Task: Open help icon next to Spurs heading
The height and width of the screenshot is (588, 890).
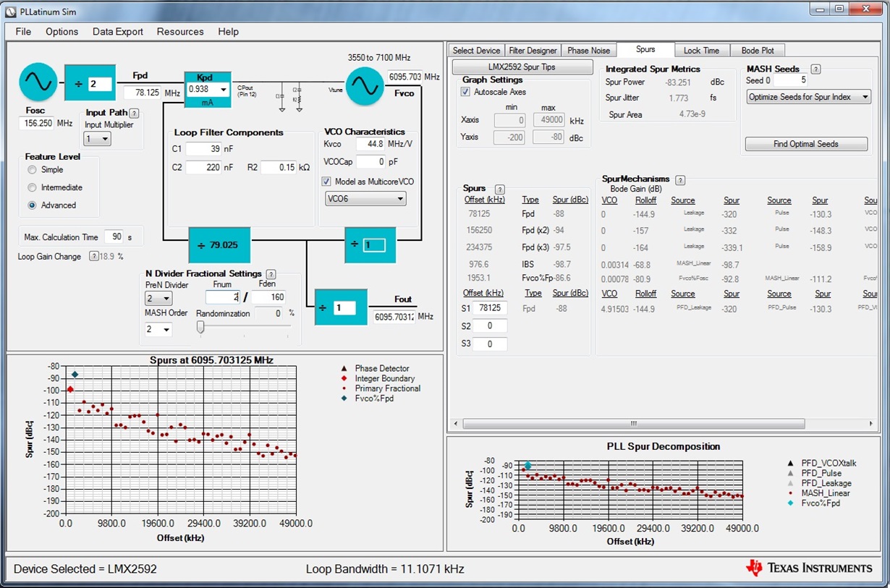Action: tap(499, 189)
